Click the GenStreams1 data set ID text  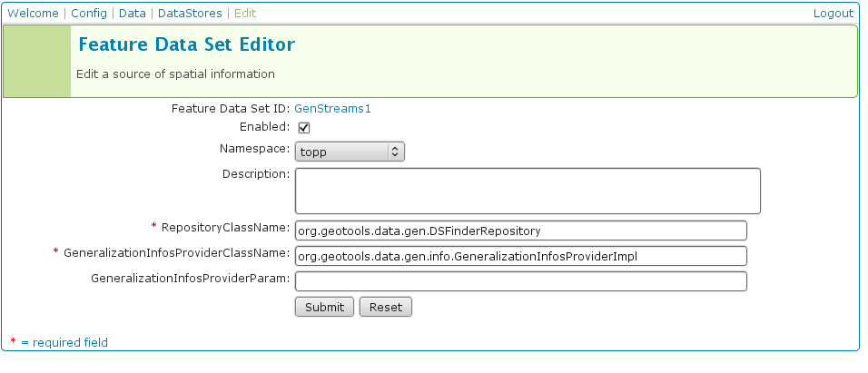click(x=332, y=108)
